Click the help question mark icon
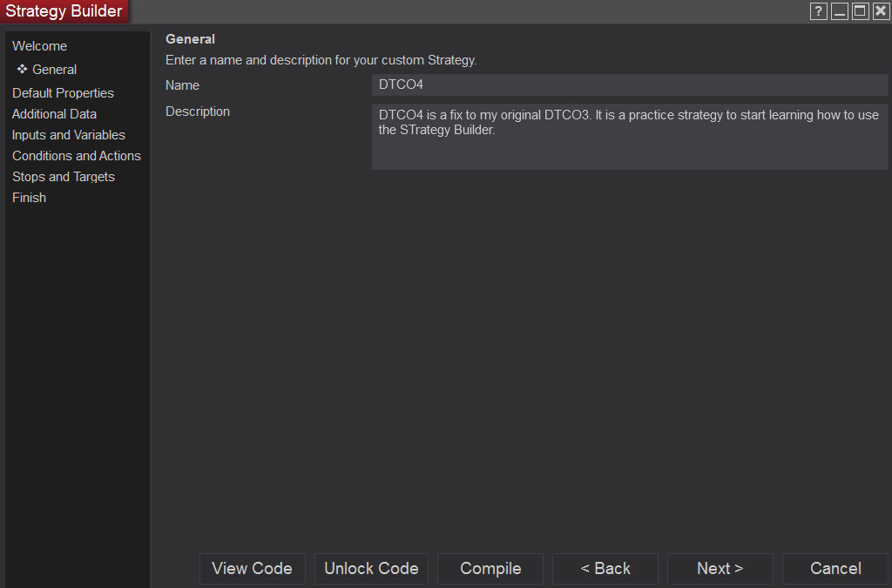892x588 pixels. pos(818,11)
